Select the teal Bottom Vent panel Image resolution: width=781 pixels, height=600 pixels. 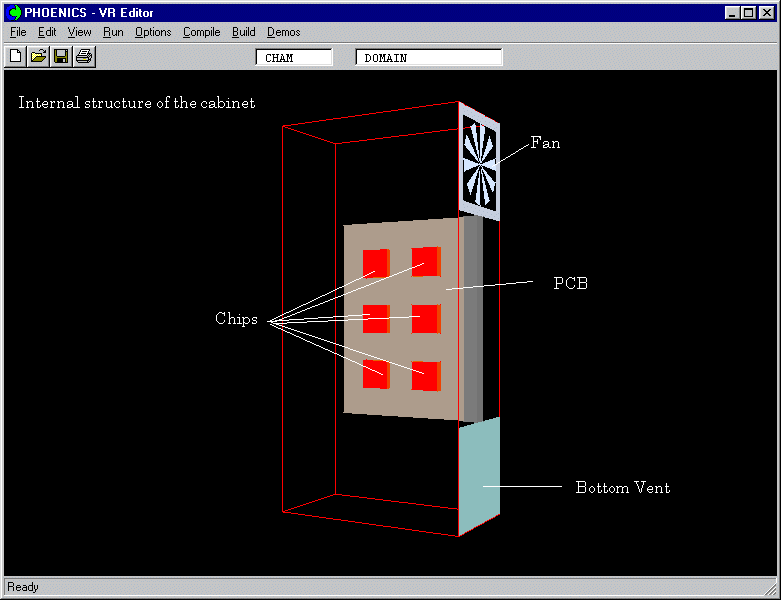pos(478,478)
